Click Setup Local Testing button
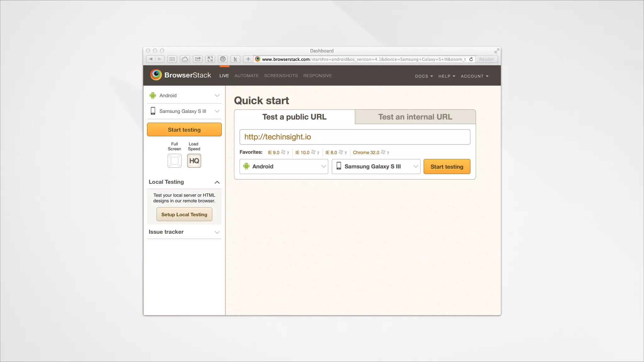Screen dimensions: 644x362 [184, 215]
